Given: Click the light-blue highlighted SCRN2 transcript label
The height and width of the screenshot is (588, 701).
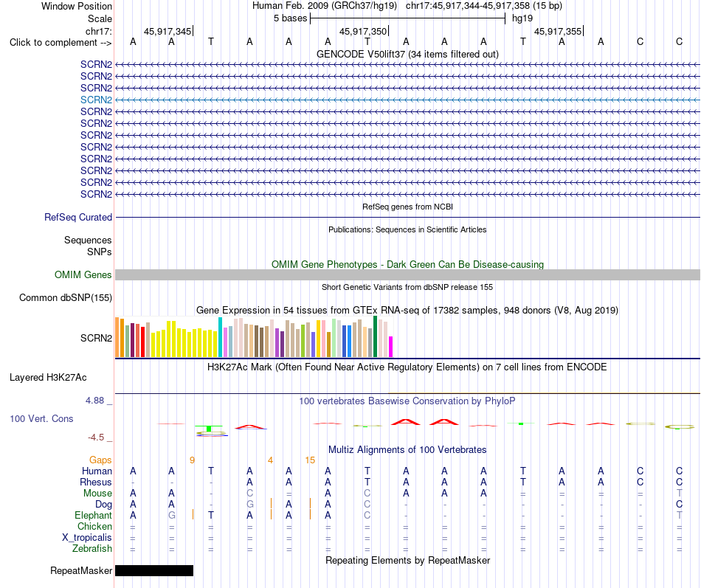Looking at the screenshot, I should tap(96, 100).
